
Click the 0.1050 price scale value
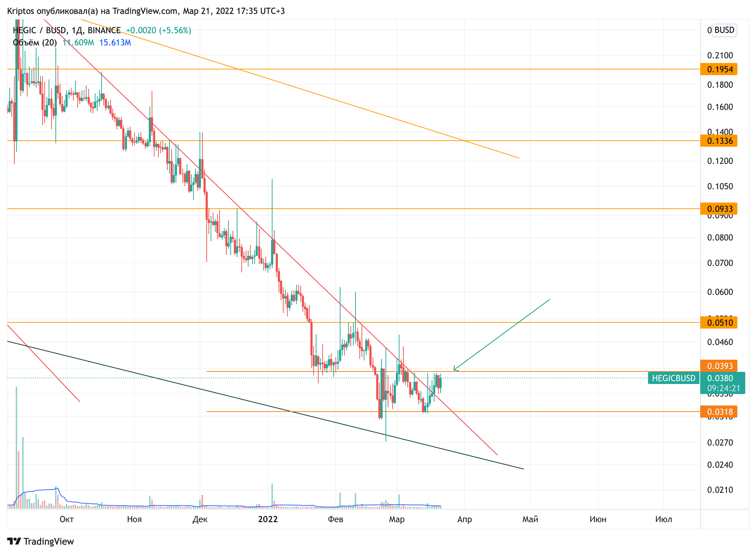click(720, 186)
